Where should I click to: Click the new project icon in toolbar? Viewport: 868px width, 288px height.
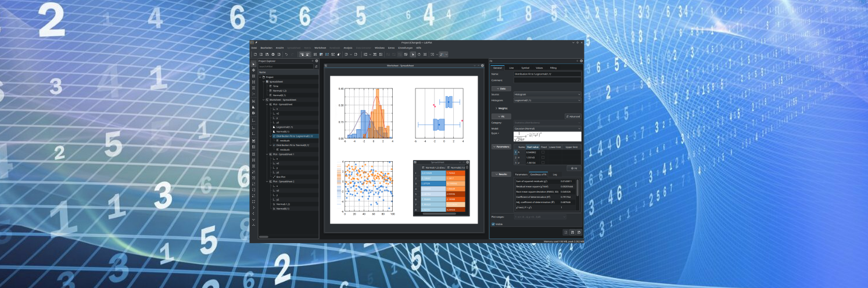(x=254, y=54)
